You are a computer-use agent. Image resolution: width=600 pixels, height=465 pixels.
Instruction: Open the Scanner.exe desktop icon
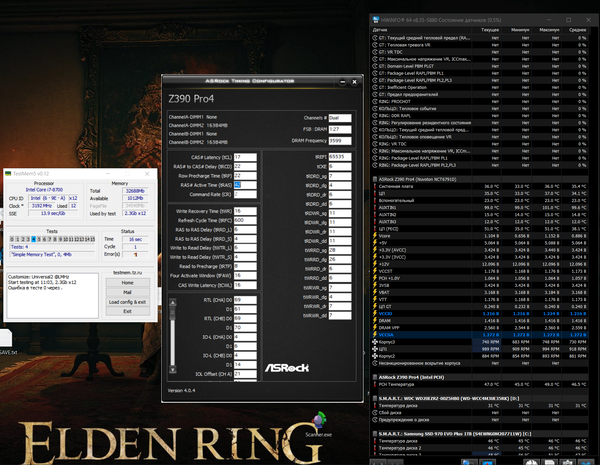[319, 424]
